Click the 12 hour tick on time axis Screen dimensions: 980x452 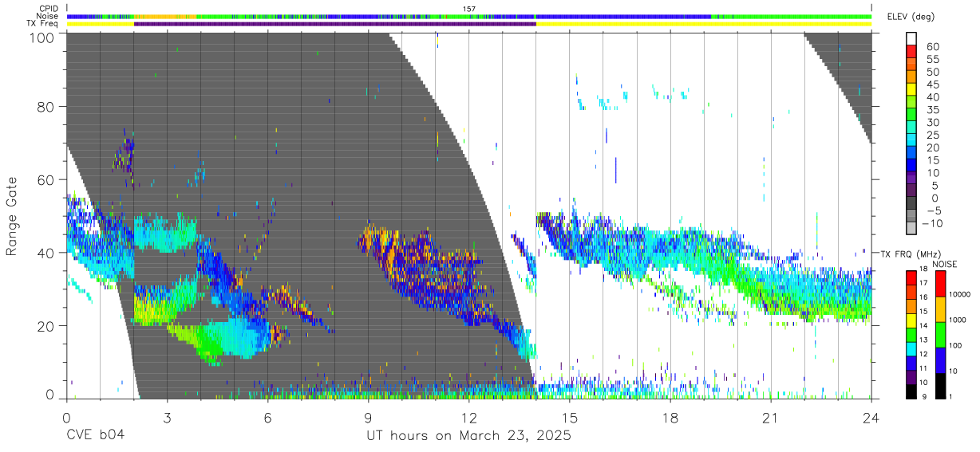tap(469, 417)
